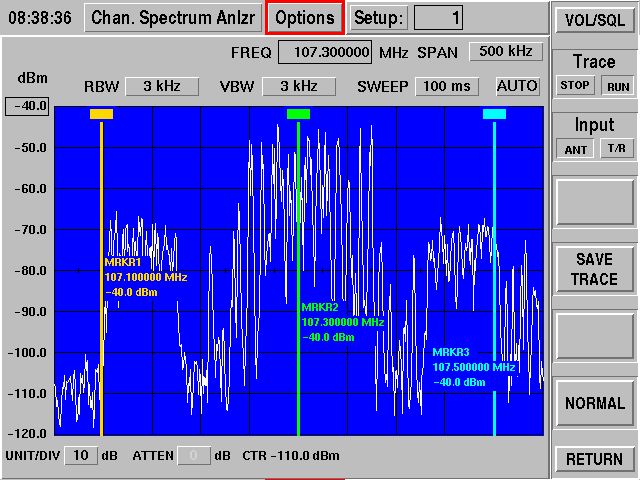Open VOL/SQL controls
This screenshot has width=640, height=480.
point(595,20)
